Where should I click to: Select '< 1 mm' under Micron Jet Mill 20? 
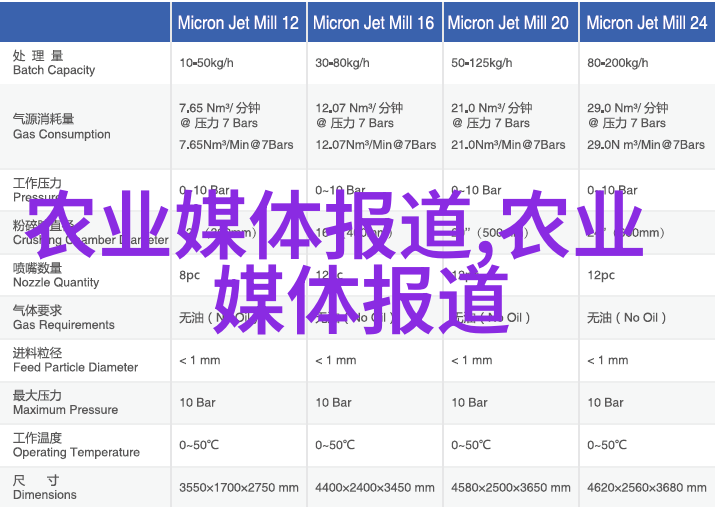click(472, 360)
